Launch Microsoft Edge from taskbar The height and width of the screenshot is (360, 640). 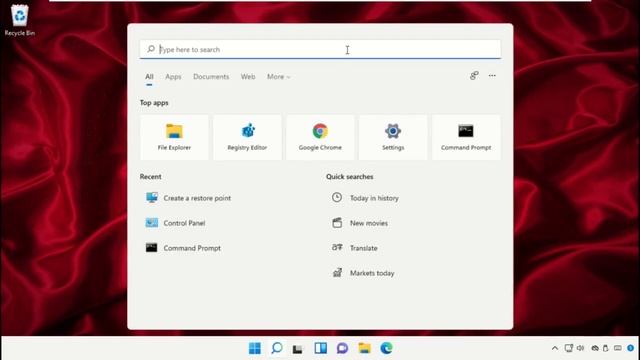[386, 348]
